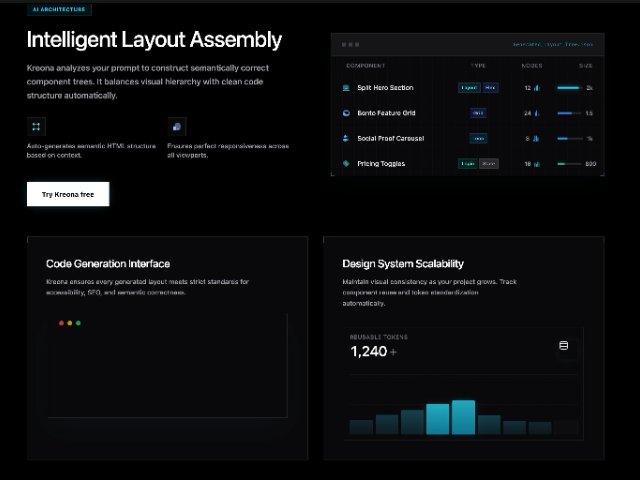This screenshot has width=640, height=480.
Task: Click the database icon in Reusable Tokens card
Action: coord(563,346)
